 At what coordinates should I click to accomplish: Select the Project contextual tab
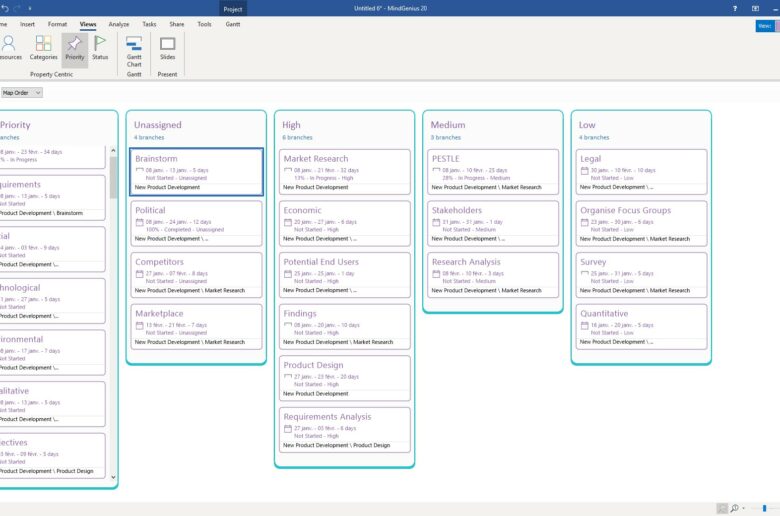(233, 8)
